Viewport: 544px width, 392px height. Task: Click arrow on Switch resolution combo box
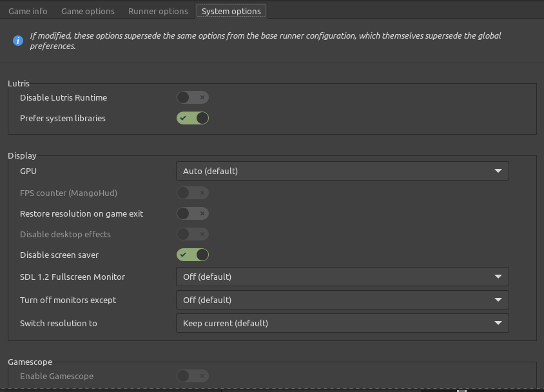(498, 323)
